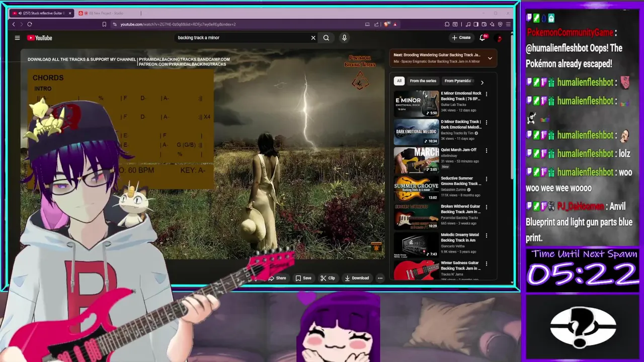Open the YouTube hamburger guide menu

(17, 38)
